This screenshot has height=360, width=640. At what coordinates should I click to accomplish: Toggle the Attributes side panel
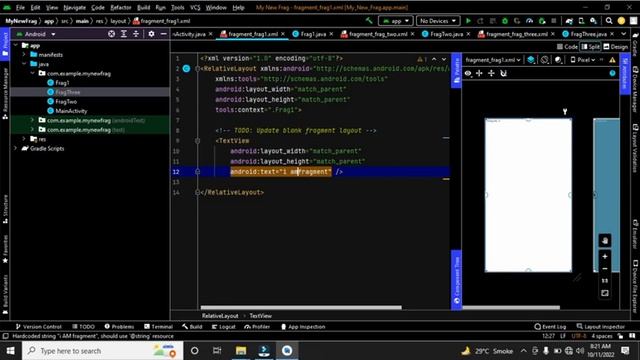[x=624, y=73]
